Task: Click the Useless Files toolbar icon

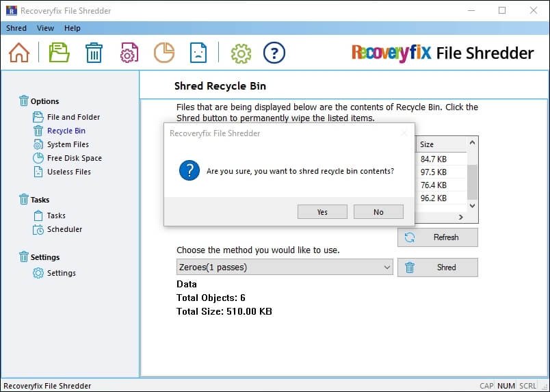Action: pyautogui.click(x=198, y=53)
